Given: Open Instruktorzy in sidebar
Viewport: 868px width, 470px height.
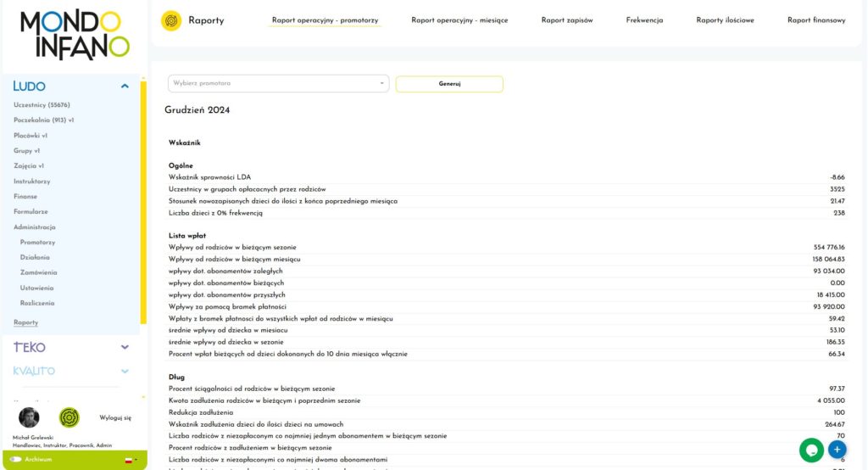Looking at the screenshot, I should (x=32, y=182).
